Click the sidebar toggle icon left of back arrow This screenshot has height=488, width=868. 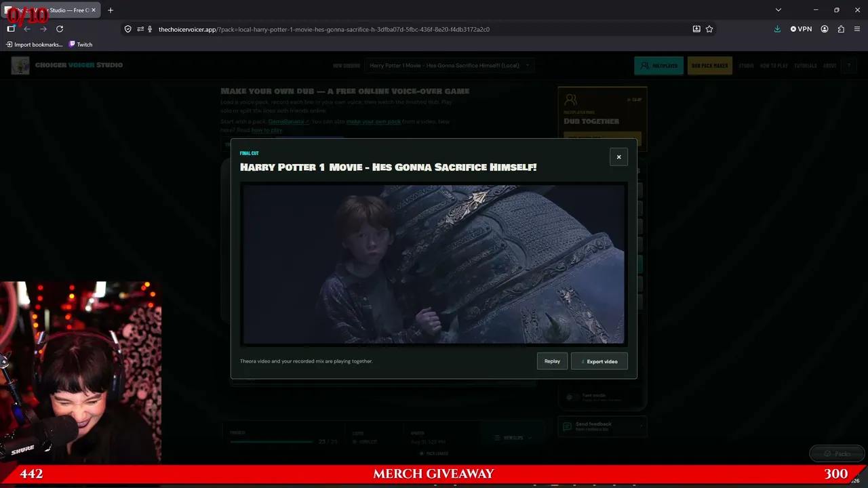pos(11,29)
